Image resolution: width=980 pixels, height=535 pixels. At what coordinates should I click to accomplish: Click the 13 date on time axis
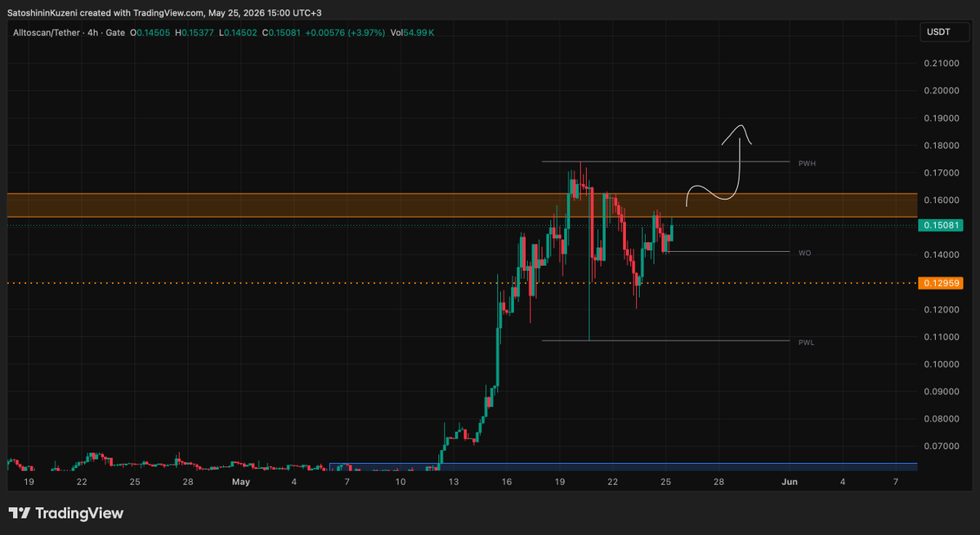453,482
